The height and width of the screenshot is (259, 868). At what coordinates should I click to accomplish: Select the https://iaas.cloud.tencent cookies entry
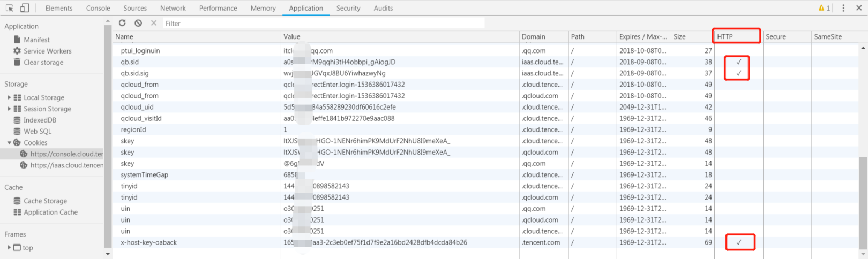(66, 165)
